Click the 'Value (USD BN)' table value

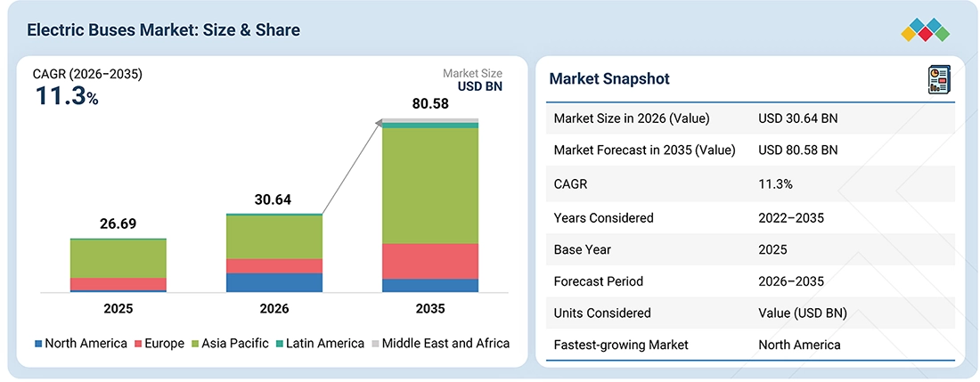point(803,313)
